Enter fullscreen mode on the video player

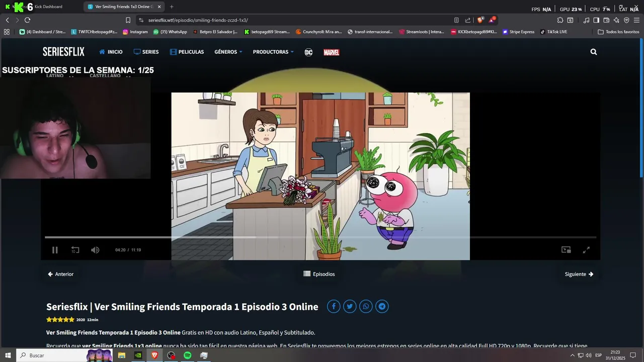pyautogui.click(x=586, y=250)
